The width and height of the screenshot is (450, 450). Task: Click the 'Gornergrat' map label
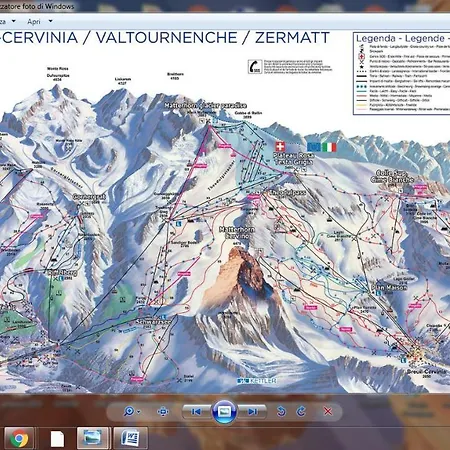[90, 197]
